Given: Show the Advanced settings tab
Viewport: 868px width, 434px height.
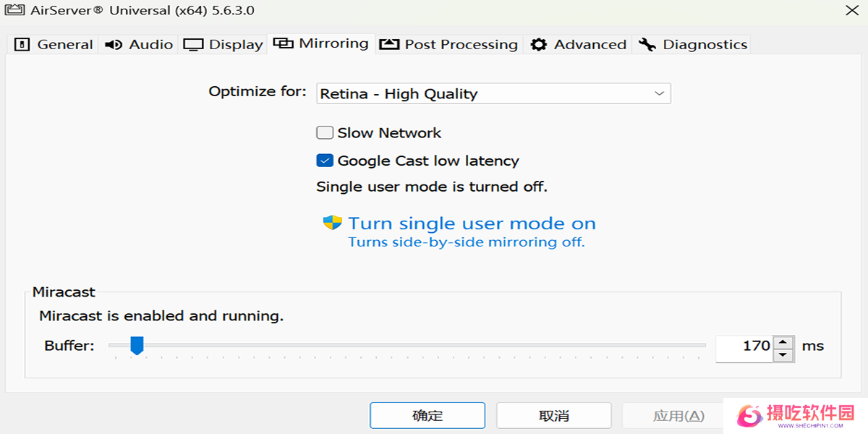Looking at the screenshot, I should (578, 45).
